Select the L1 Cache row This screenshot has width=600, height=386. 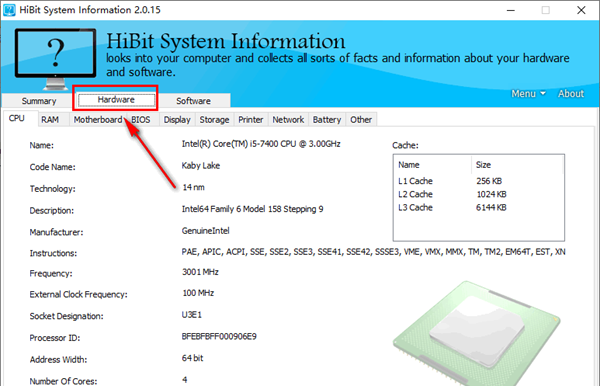tap(478, 181)
